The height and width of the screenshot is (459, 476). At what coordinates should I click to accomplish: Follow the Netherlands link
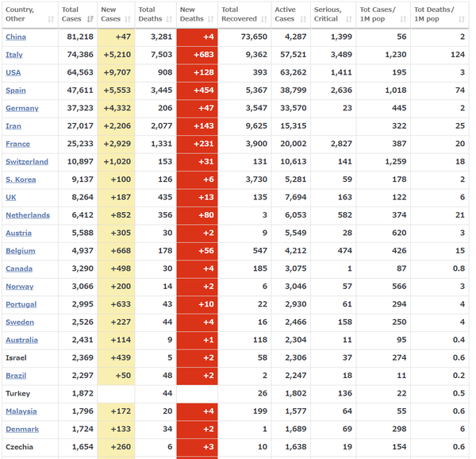click(x=28, y=215)
